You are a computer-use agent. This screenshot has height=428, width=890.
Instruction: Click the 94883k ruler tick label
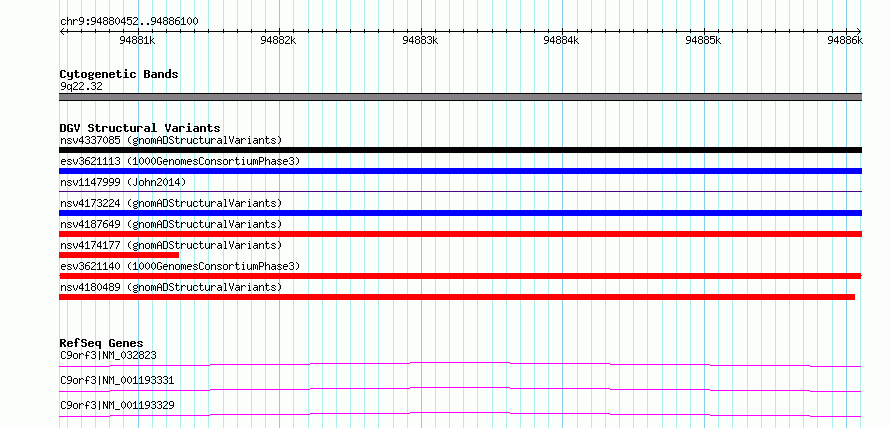(x=420, y=40)
